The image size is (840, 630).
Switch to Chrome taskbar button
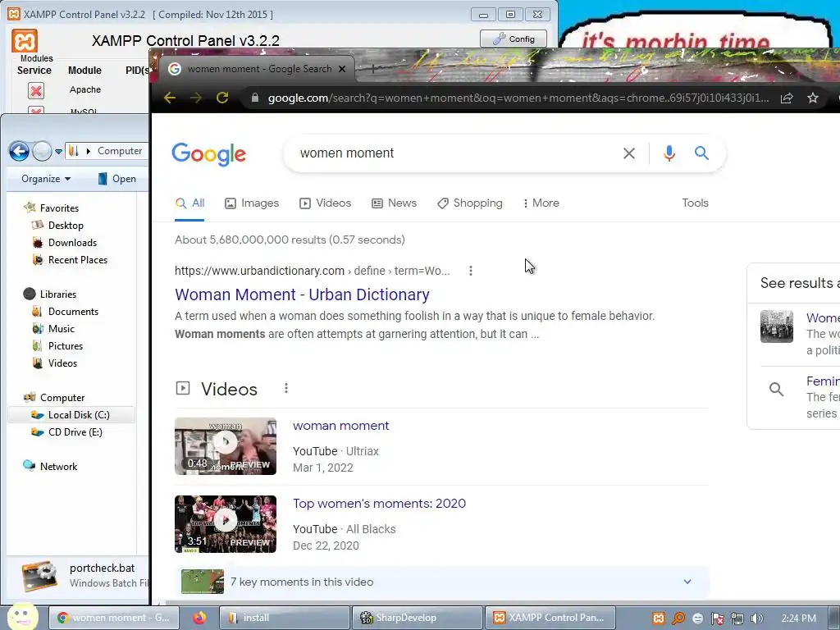(x=113, y=618)
